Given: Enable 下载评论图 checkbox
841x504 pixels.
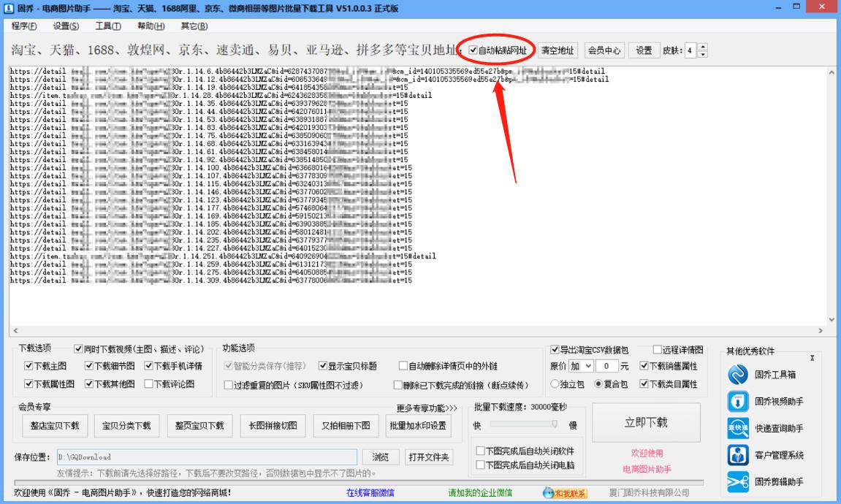Looking at the screenshot, I should pos(148,384).
